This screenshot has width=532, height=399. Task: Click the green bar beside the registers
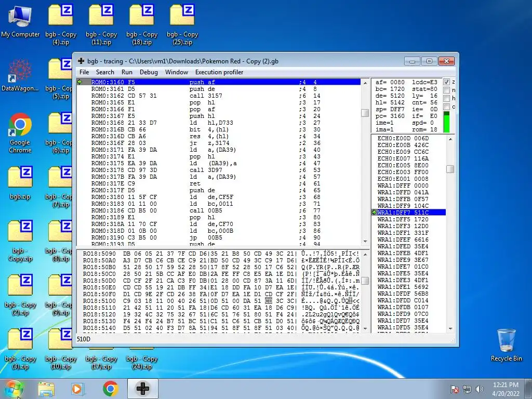point(446,122)
